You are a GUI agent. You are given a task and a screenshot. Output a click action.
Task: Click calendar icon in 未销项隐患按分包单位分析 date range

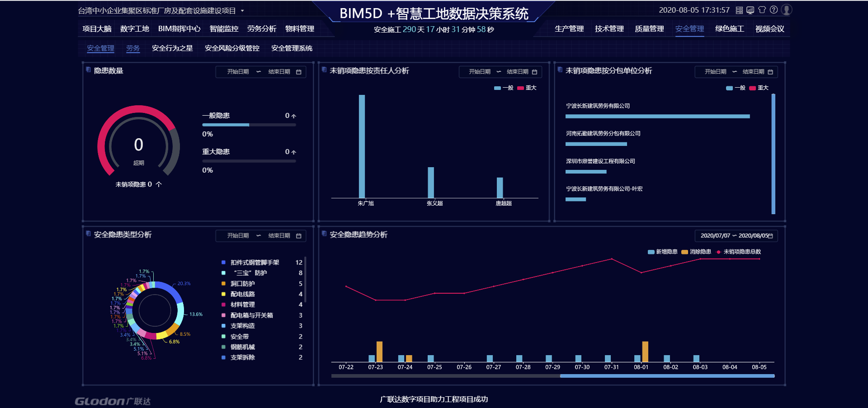tap(770, 72)
